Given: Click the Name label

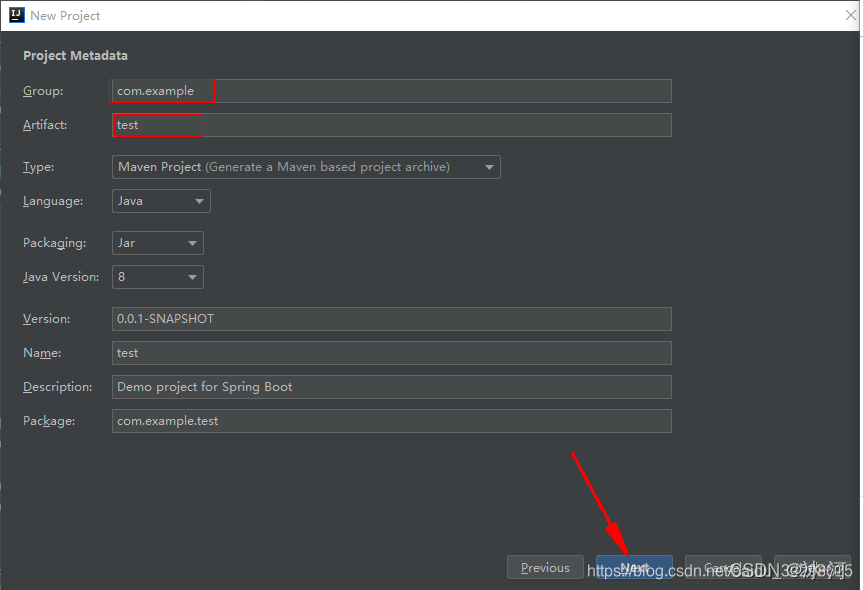Looking at the screenshot, I should 42,353.
